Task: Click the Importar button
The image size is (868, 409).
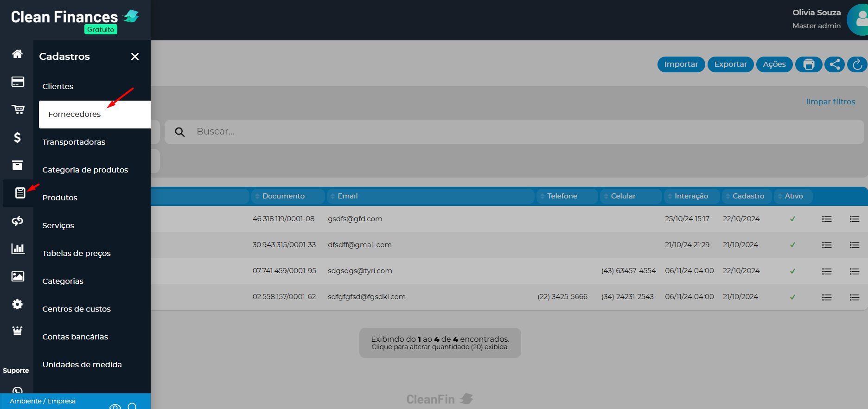Action: point(681,64)
